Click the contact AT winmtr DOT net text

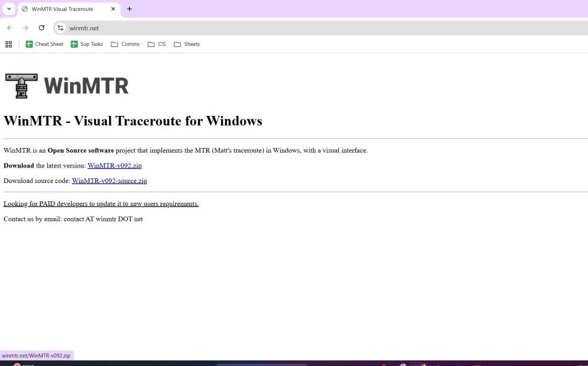point(103,219)
